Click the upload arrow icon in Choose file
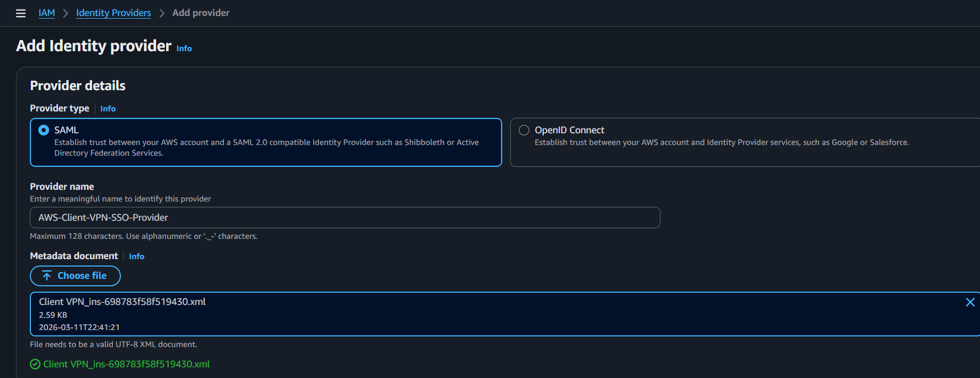The height and width of the screenshot is (378, 980). point(47,276)
